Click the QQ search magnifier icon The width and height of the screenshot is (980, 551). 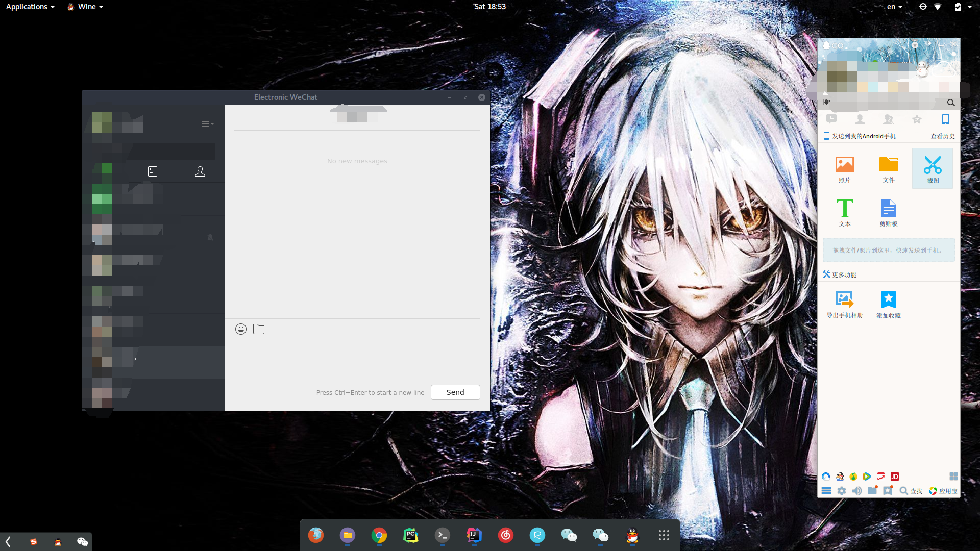[x=951, y=103]
